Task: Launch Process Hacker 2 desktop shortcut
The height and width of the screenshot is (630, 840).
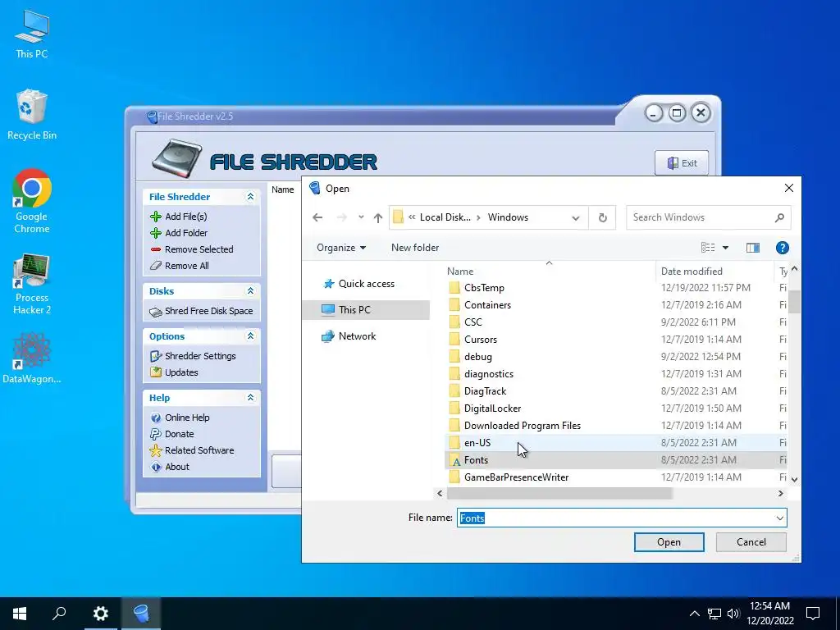Action: click(32, 285)
